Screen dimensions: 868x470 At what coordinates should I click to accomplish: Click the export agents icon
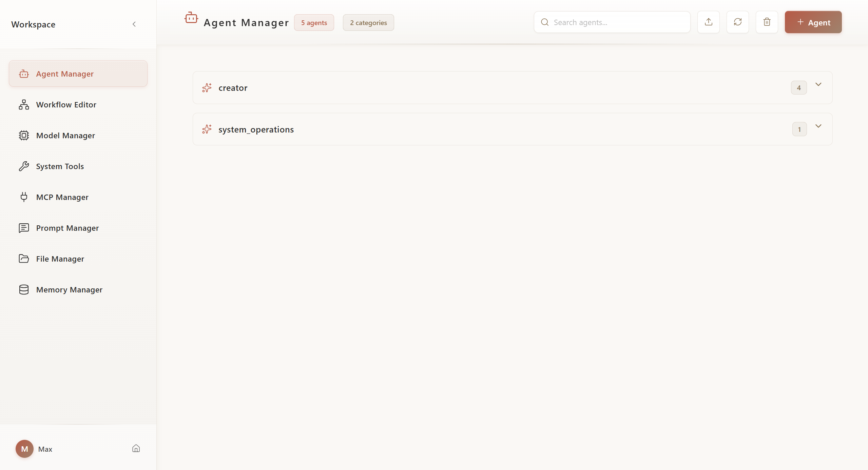tap(708, 22)
